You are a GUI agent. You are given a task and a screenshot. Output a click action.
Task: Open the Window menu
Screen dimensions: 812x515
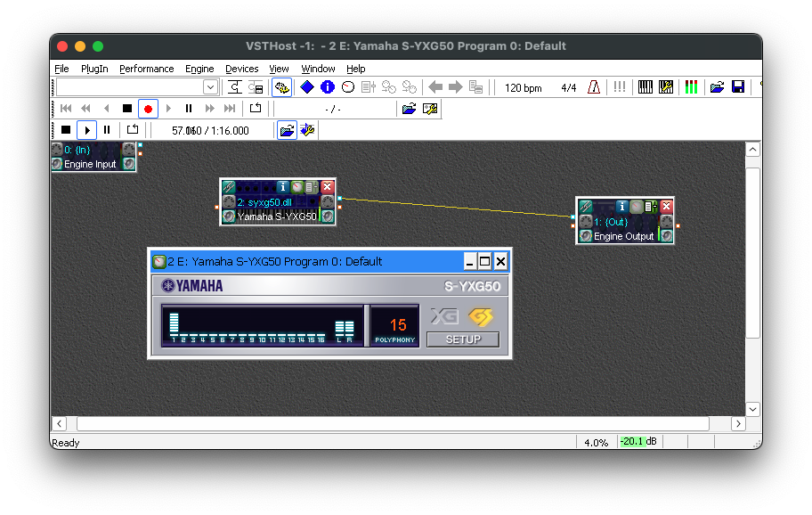(318, 69)
